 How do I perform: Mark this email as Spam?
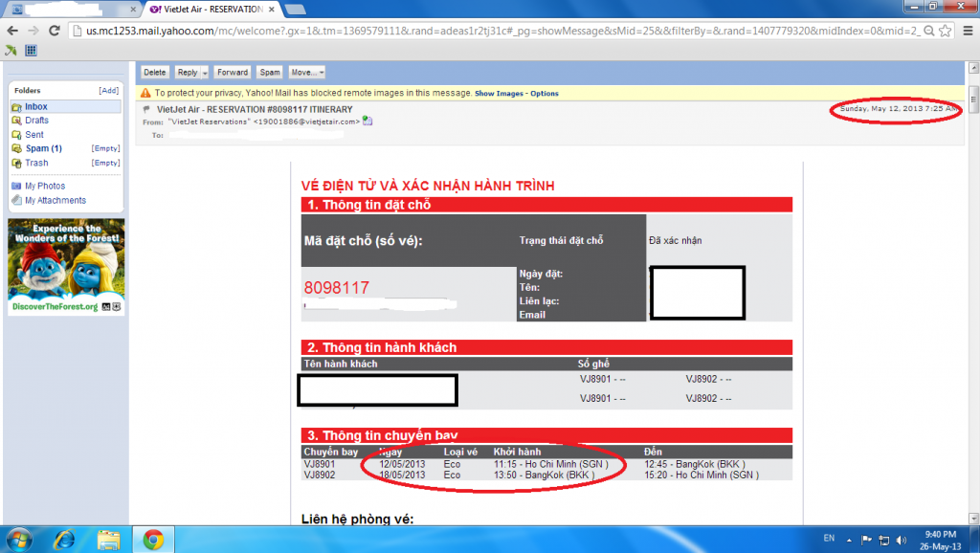click(x=269, y=73)
